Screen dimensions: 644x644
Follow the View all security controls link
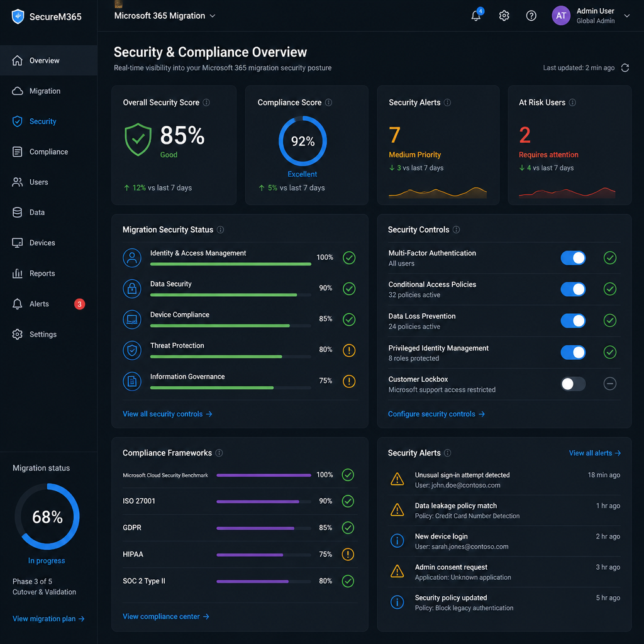coord(167,414)
